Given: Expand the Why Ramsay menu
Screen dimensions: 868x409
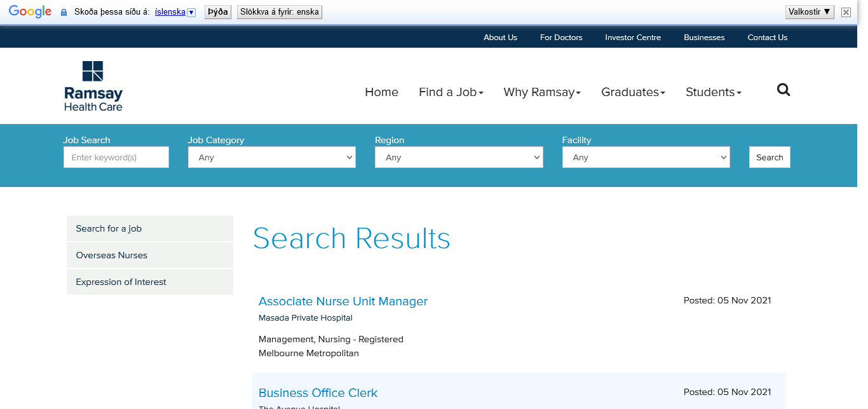Looking at the screenshot, I should coord(542,92).
